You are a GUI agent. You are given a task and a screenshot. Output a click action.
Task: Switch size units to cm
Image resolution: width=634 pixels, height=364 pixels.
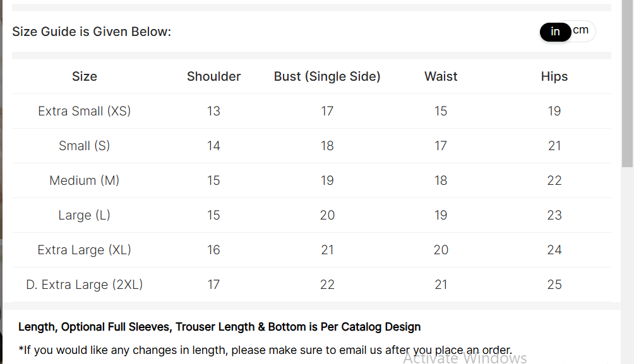581,30
